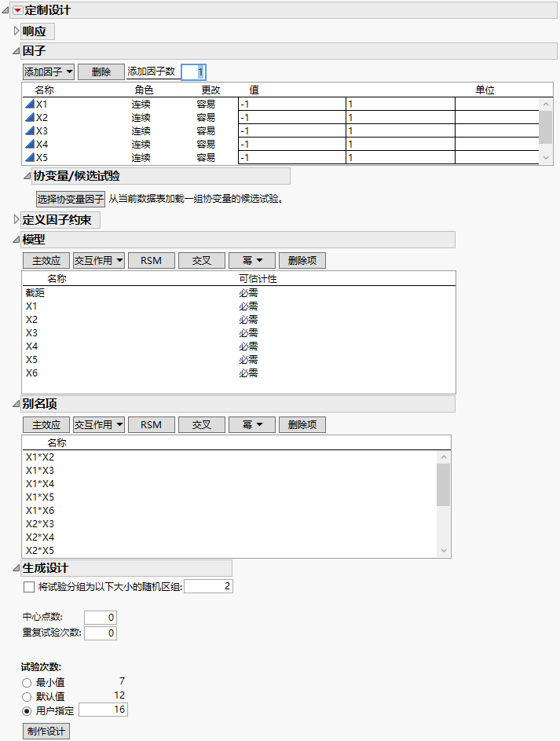
Task: Select X4 row in model list
Action: [x=239, y=347]
